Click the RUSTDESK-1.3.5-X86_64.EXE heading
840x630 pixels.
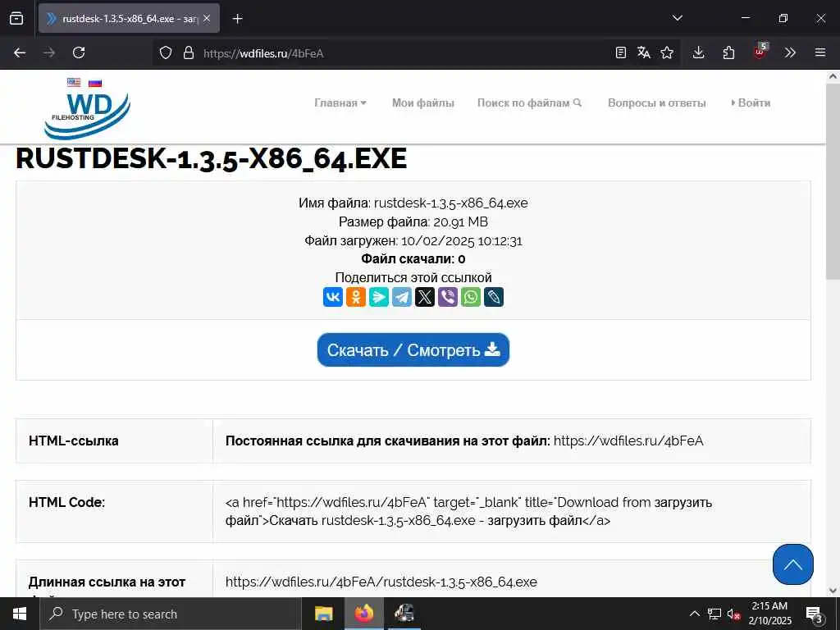[211, 159]
